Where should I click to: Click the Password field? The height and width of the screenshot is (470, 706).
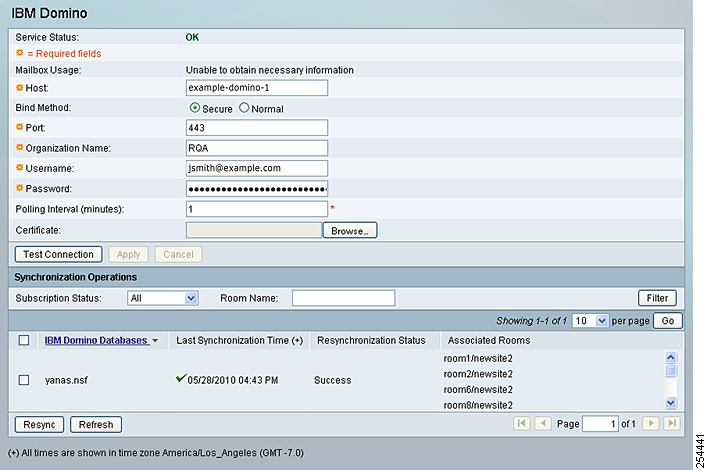click(x=257, y=189)
